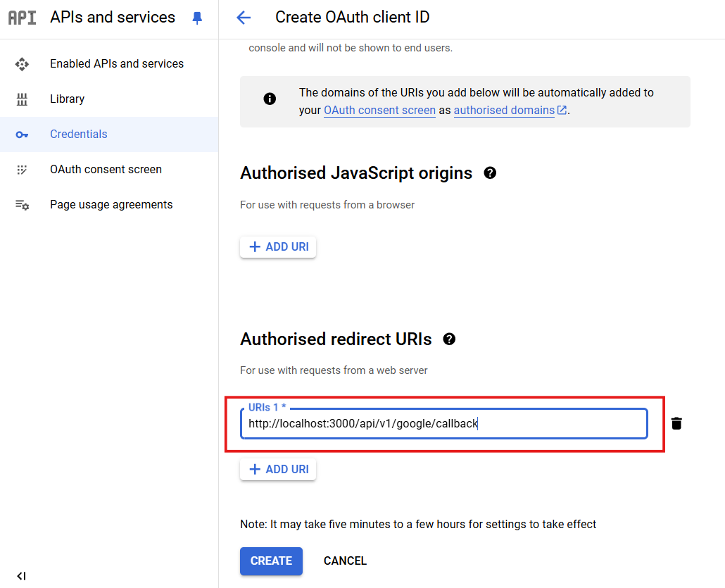
Task: Click the OAuth consent screen sidebar icon
Action: 22,170
